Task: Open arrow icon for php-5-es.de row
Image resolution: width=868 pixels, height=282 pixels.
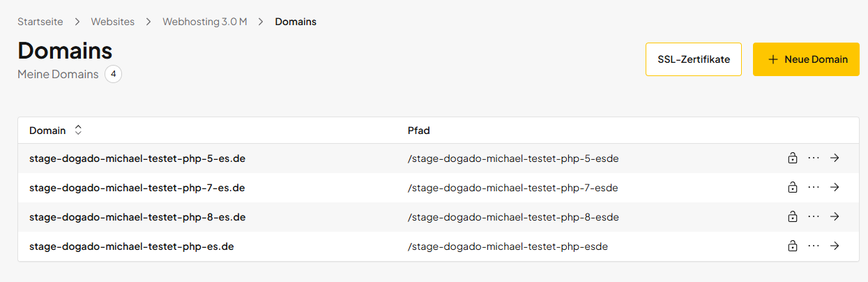Action: pos(835,158)
